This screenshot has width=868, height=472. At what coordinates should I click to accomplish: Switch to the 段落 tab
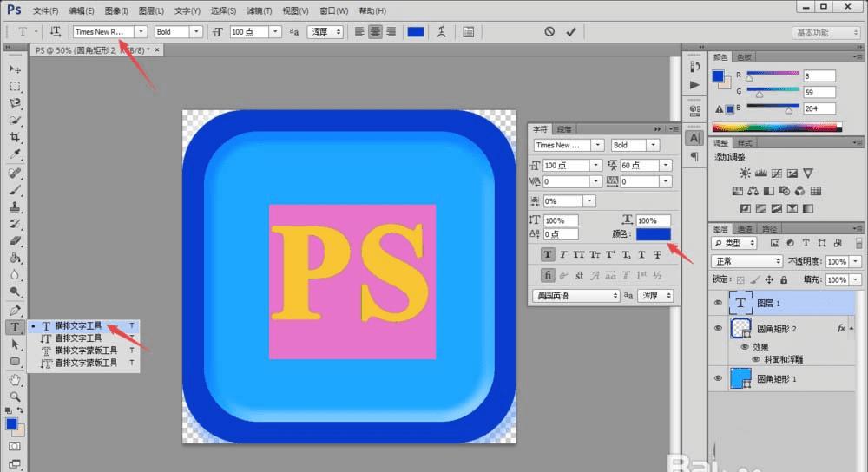pyautogui.click(x=564, y=129)
